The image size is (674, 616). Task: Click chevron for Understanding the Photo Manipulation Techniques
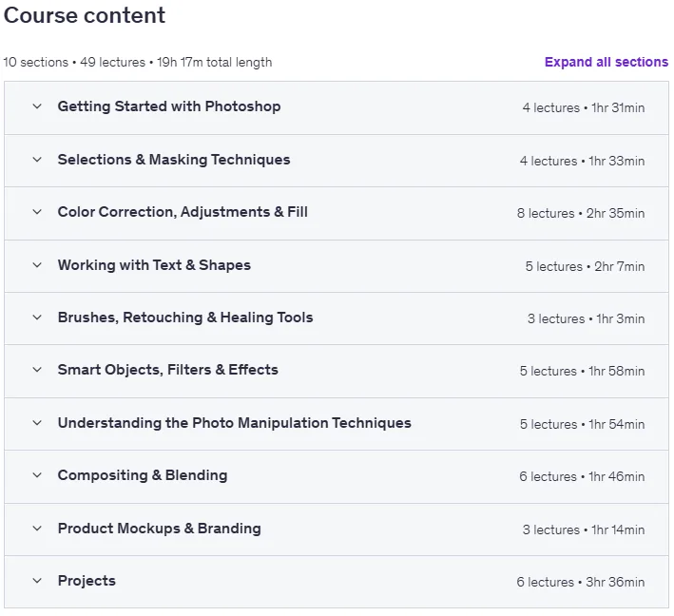[x=37, y=423]
